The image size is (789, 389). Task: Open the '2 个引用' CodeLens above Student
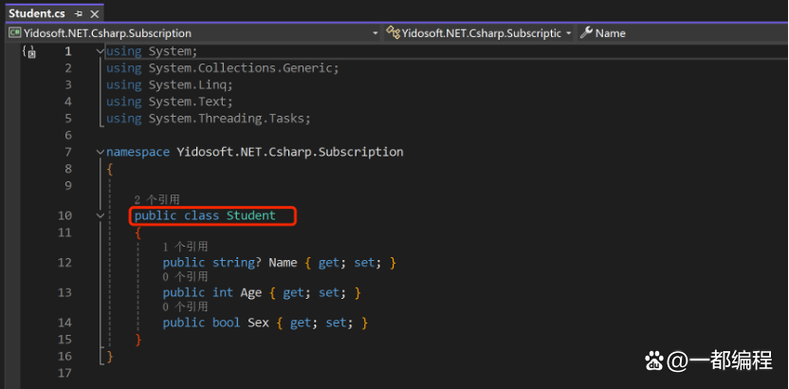(x=156, y=200)
